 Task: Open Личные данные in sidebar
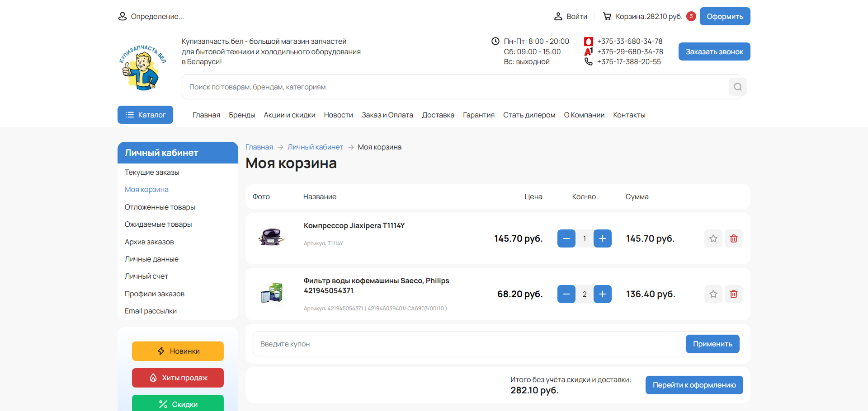(151, 259)
